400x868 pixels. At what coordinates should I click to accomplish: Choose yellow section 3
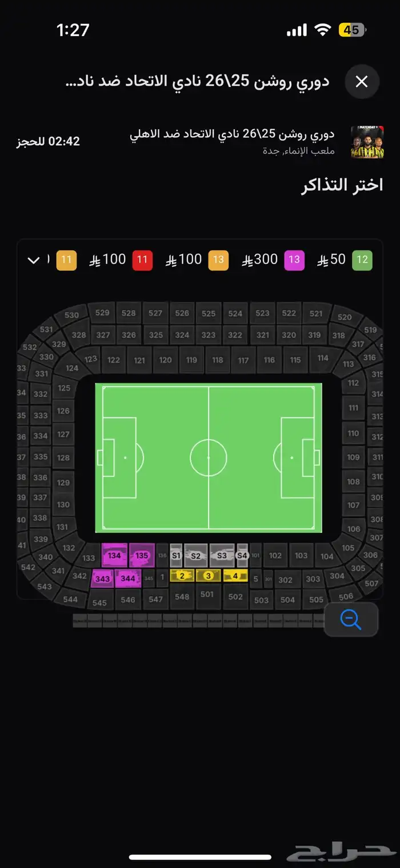pyautogui.click(x=208, y=576)
